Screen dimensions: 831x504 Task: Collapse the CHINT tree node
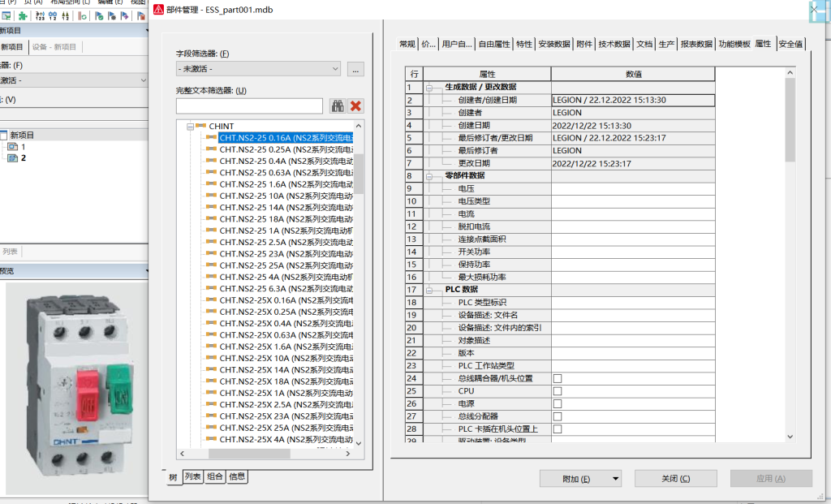(x=190, y=127)
